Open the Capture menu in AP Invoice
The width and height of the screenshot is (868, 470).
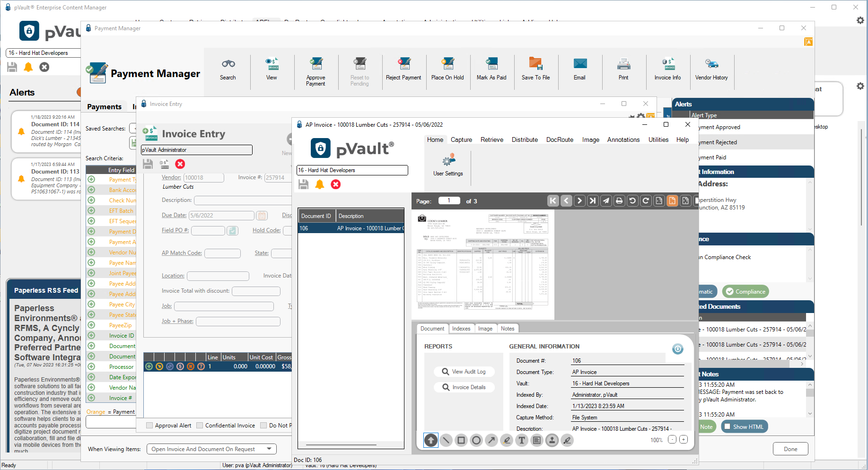461,140
